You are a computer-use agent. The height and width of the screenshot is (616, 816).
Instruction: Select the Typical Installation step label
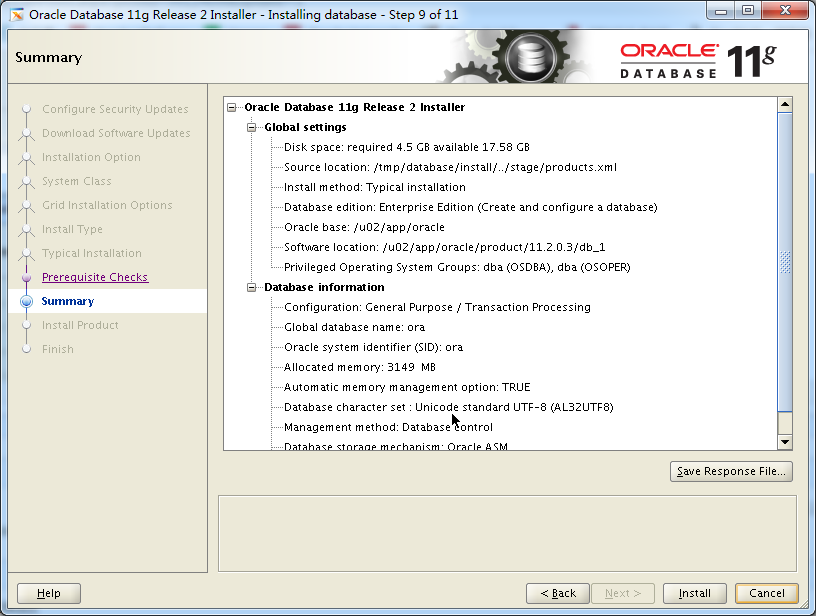tap(92, 253)
